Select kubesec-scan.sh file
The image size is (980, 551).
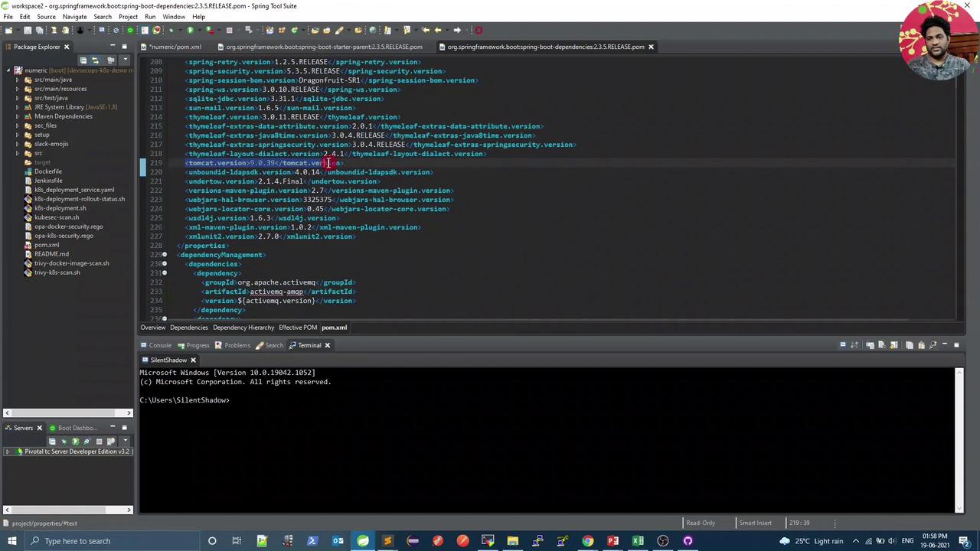[x=56, y=217]
